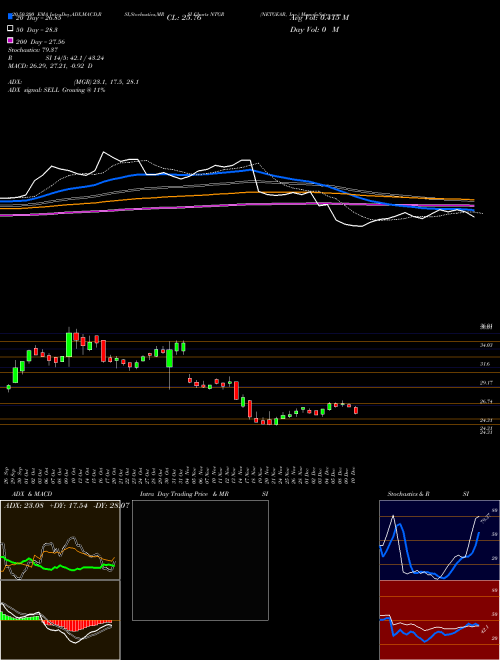
Task: Click the '(MGR) 23.1, 17.5, 28.1' ADX values
Action: point(106,82)
